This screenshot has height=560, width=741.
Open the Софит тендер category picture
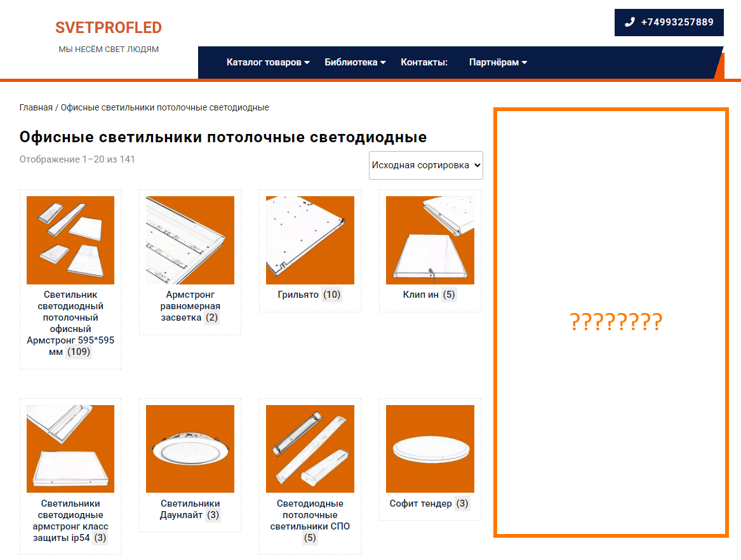430,449
